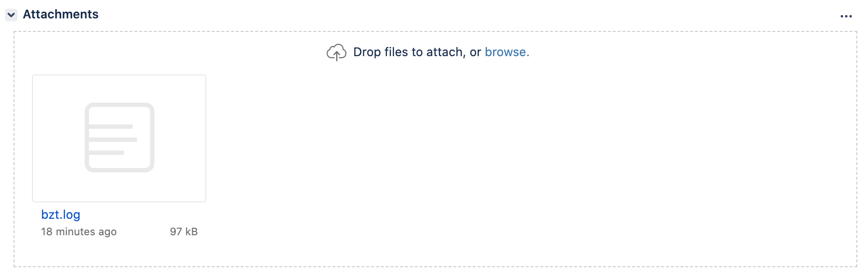Viewport: 868px width, 273px height.
Task: Open the Attachments ellipsis options menu
Action: coord(846,16)
